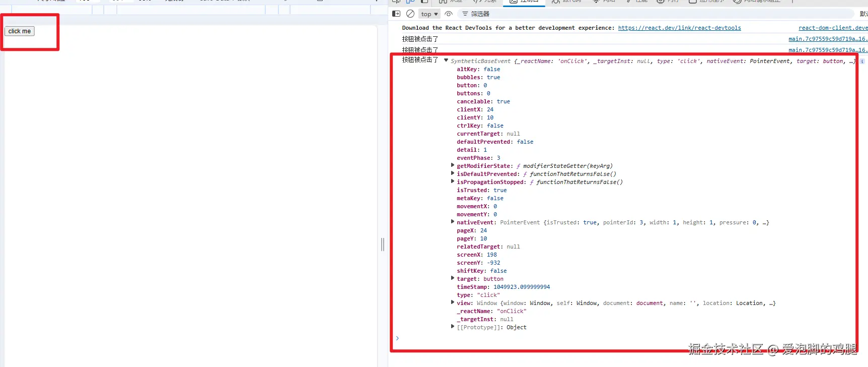Select the '_reactName: "onClick"' property row
868x367 pixels.
click(491, 312)
